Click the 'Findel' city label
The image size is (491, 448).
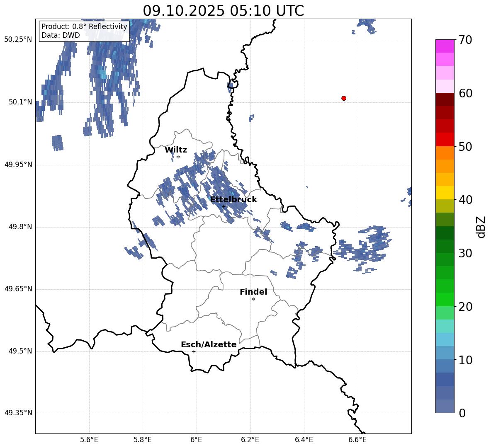[x=253, y=292]
